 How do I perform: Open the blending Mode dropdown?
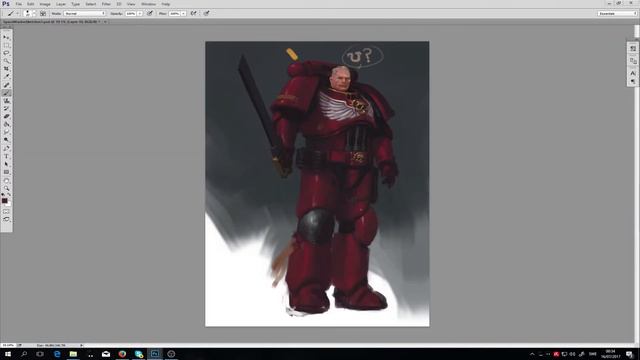point(85,13)
